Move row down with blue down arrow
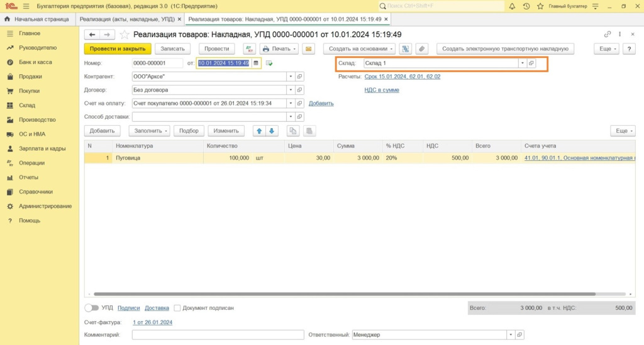This screenshot has height=345, width=644. click(272, 131)
